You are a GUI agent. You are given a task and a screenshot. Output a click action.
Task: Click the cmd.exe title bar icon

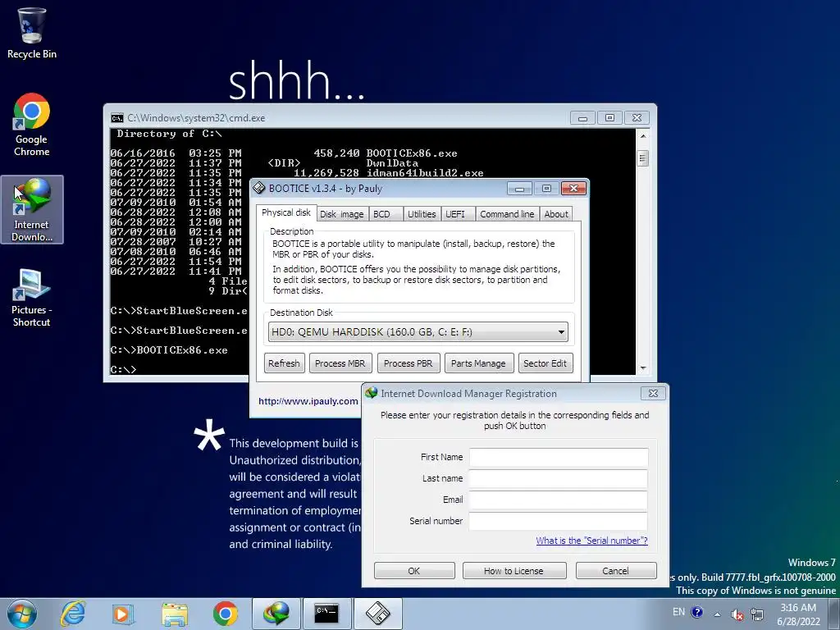(x=116, y=118)
